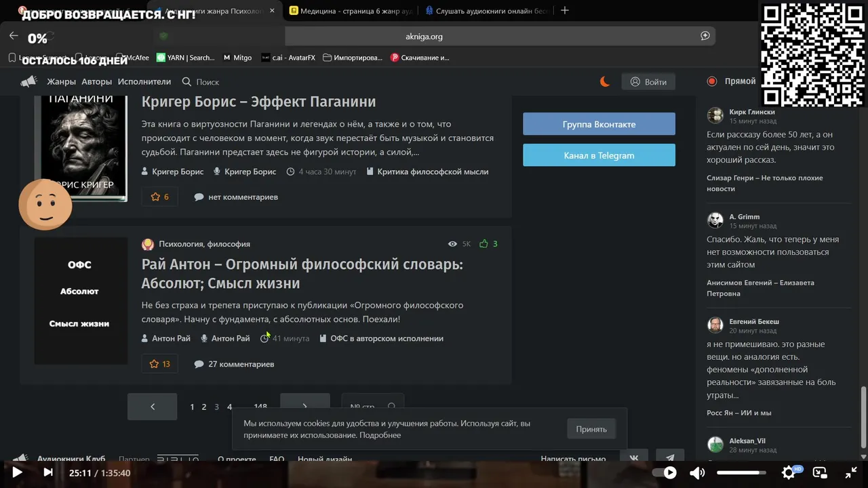The image size is (868, 488).
Task: Click Кирк Глински avatar in comments feed
Action: pyautogui.click(x=715, y=115)
